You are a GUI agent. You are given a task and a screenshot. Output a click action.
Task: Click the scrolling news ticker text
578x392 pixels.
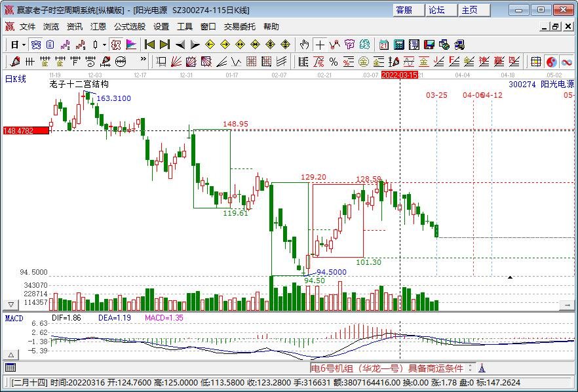coord(387,368)
